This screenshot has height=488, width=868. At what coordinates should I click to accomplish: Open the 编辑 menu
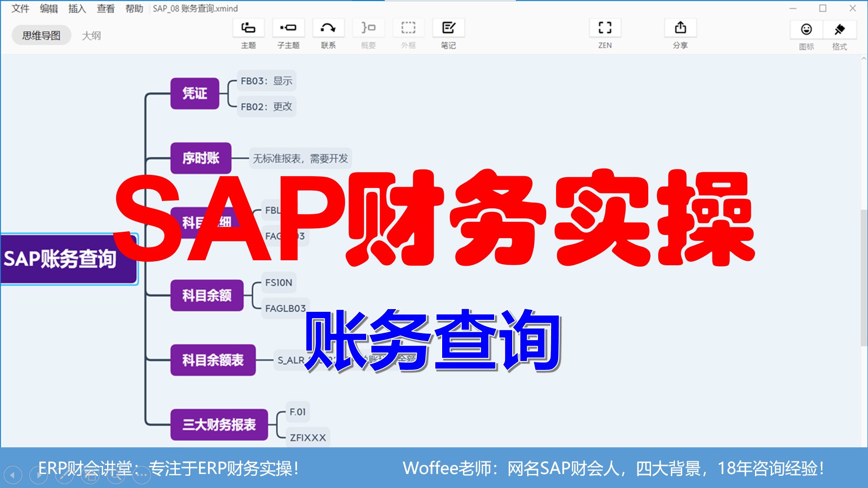coord(49,9)
